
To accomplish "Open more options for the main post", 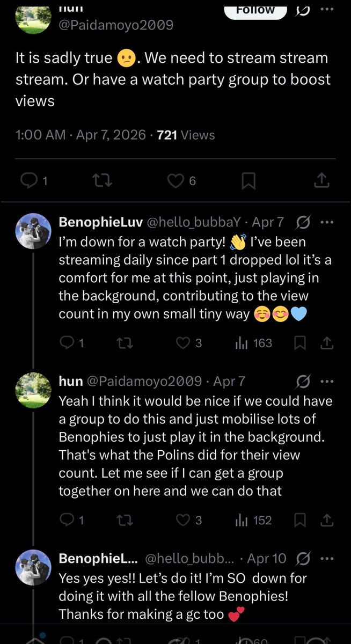I will coord(326,9).
